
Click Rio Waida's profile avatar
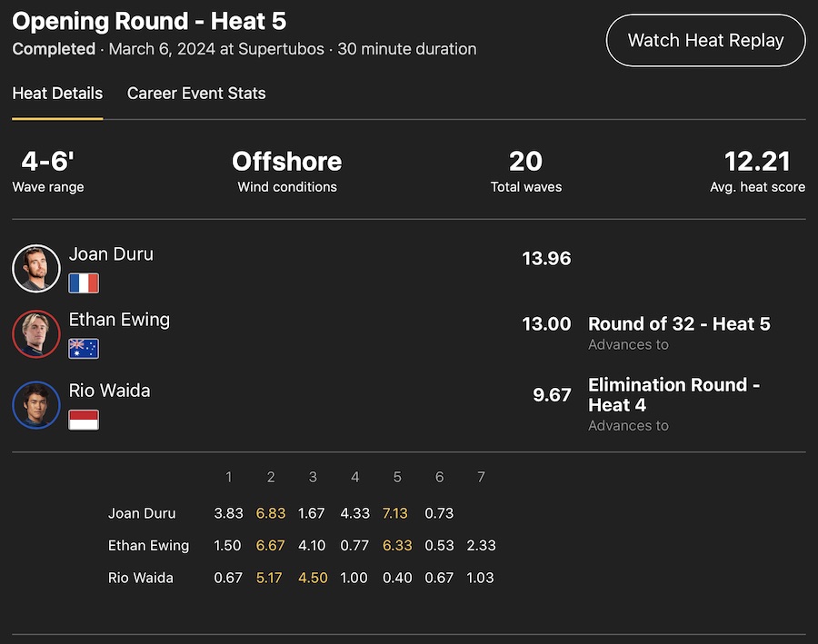[x=36, y=405]
